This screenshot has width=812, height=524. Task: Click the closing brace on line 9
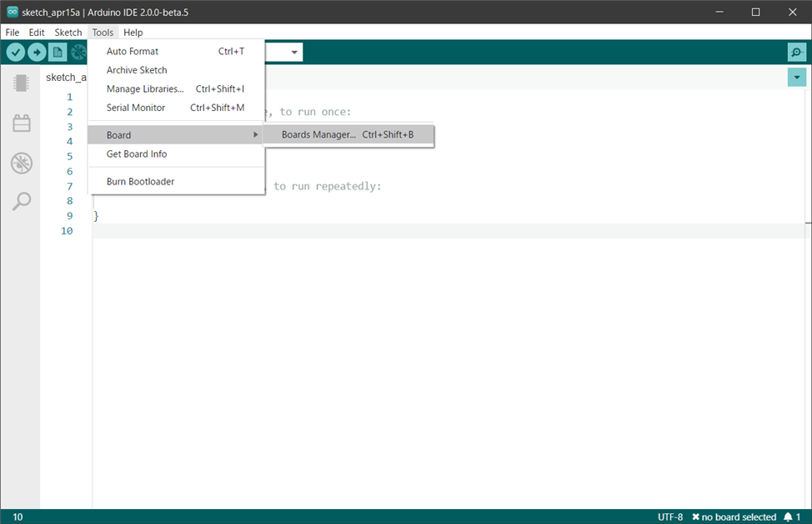[x=97, y=215]
